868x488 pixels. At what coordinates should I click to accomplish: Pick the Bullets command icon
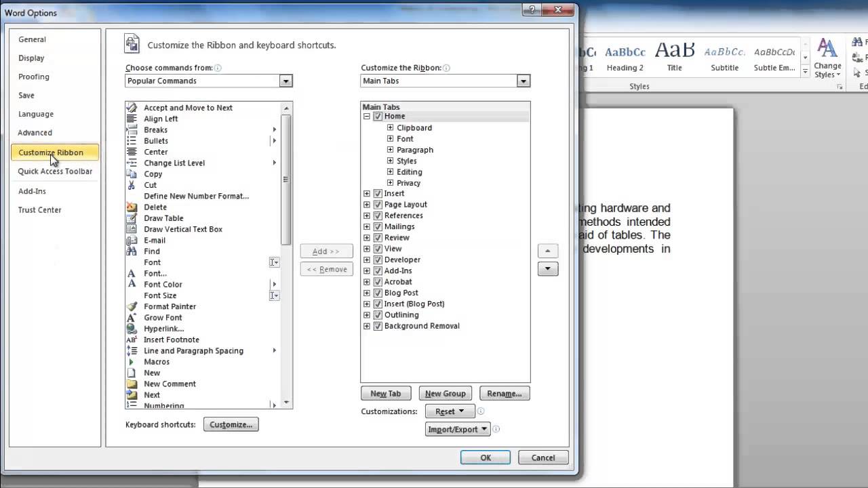point(132,141)
